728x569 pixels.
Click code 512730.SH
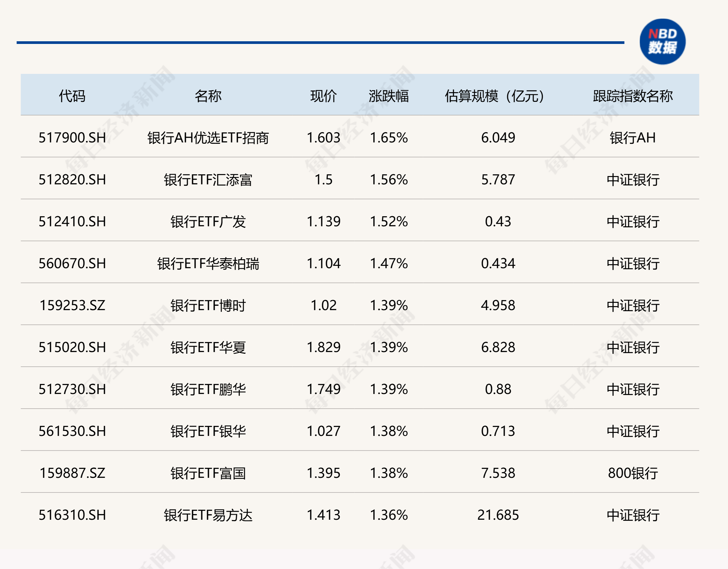tap(72, 389)
